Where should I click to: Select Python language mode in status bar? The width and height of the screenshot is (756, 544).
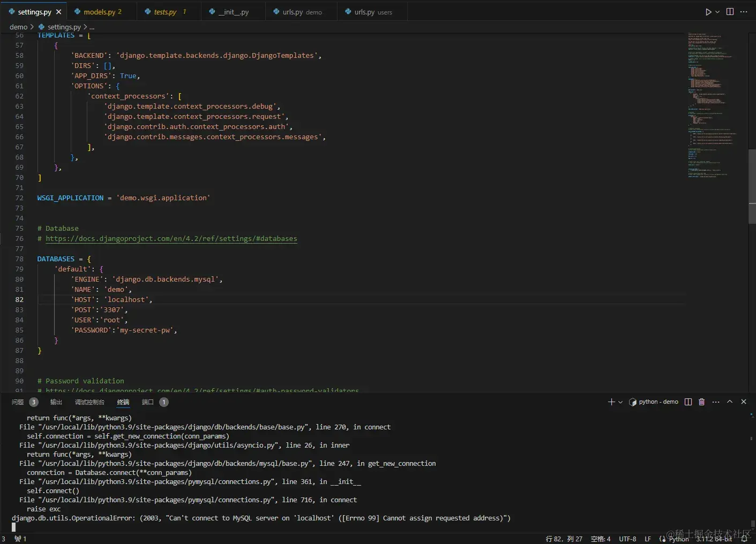pyautogui.click(x=679, y=539)
